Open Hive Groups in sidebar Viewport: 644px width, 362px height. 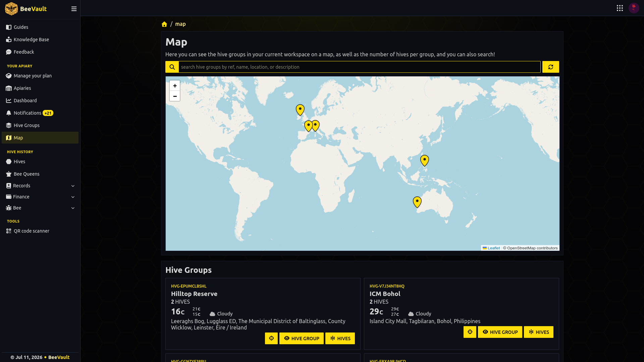[x=40, y=125]
